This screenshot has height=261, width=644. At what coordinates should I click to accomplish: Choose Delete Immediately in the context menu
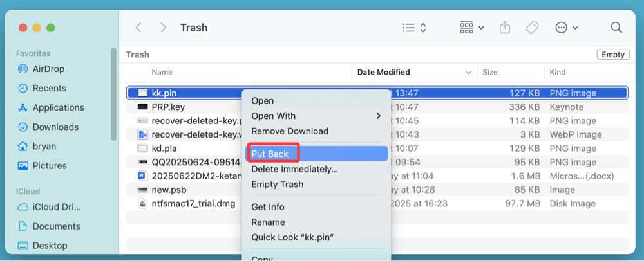pyautogui.click(x=295, y=169)
